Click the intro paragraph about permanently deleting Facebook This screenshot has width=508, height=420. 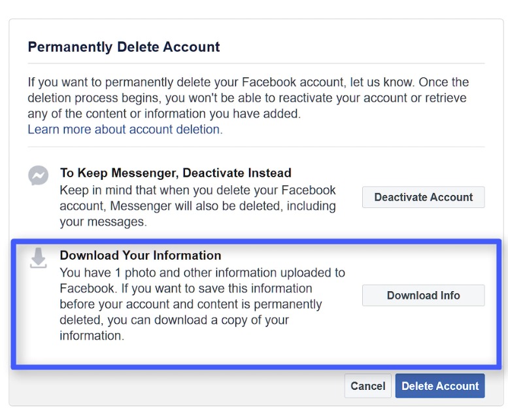coord(248,98)
